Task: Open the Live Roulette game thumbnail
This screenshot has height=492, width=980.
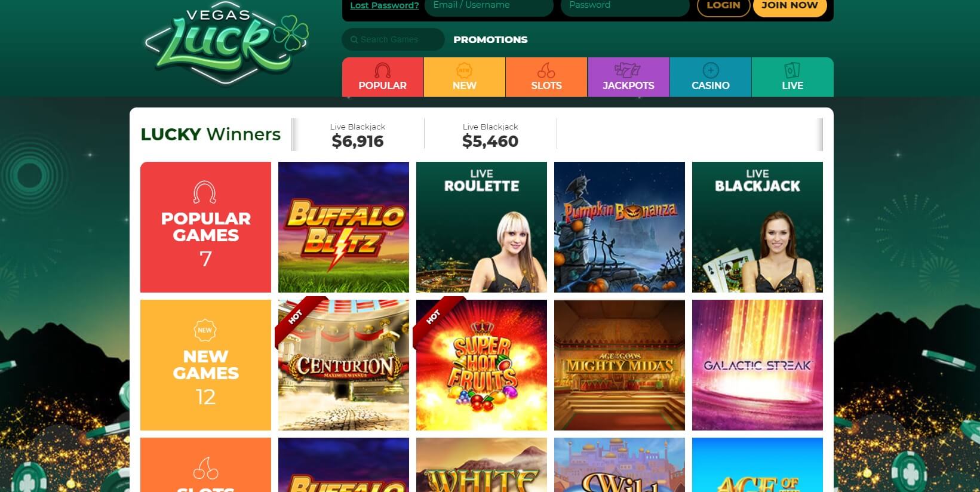Action: coord(481,227)
